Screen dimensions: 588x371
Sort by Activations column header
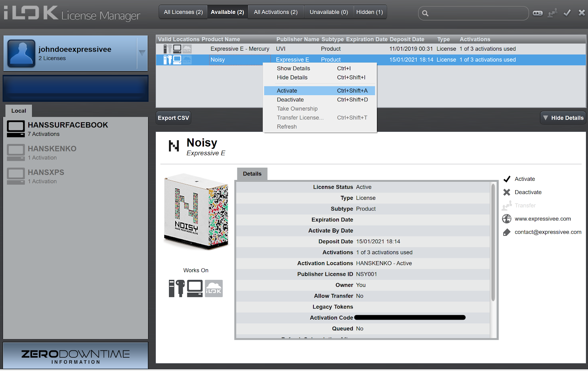(475, 39)
